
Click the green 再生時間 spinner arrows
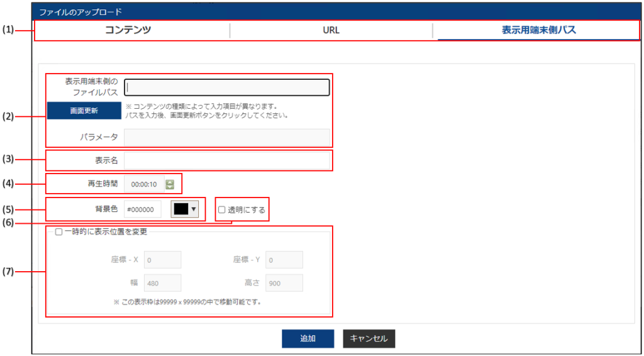click(x=170, y=185)
